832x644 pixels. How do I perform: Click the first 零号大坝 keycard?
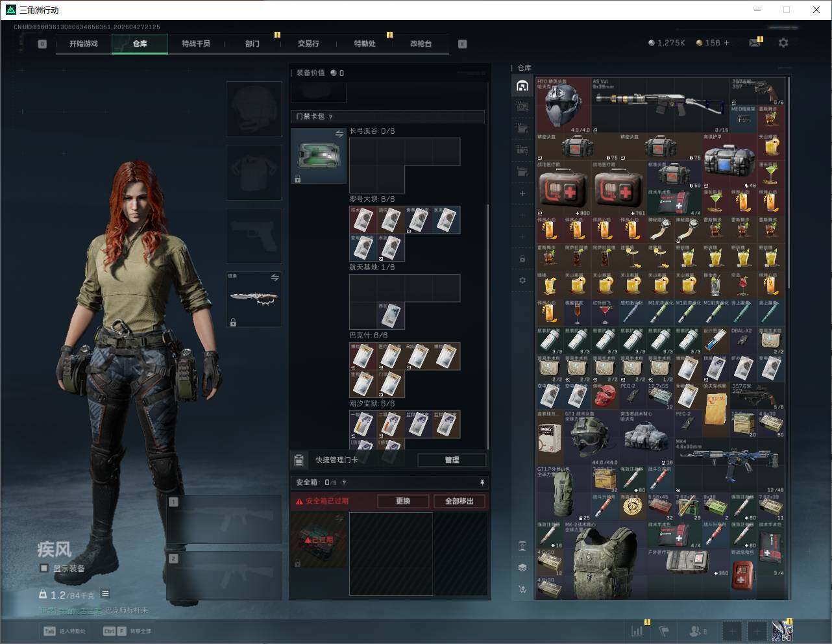tap(363, 220)
